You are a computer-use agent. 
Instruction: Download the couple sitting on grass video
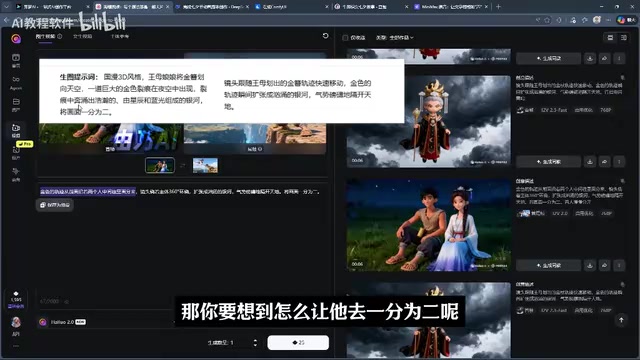590,265
